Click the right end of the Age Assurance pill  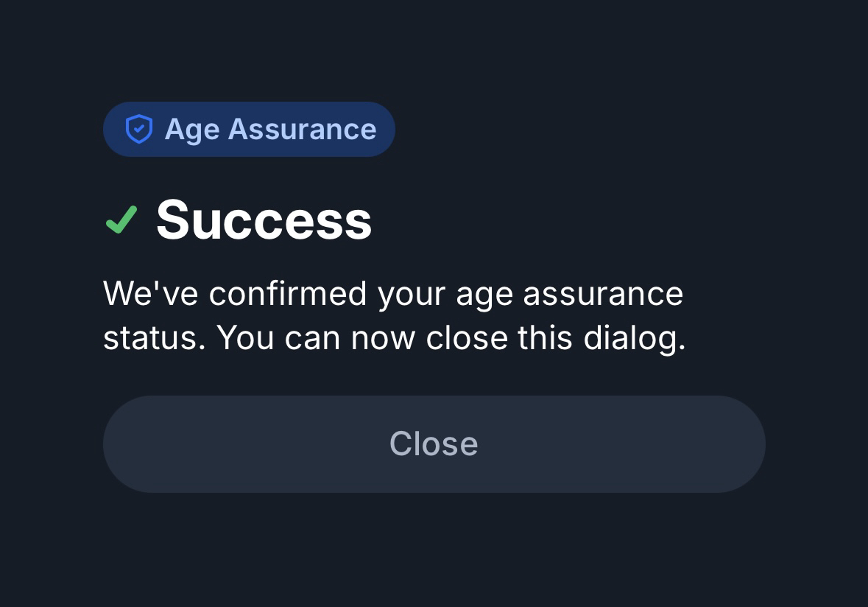[385, 129]
